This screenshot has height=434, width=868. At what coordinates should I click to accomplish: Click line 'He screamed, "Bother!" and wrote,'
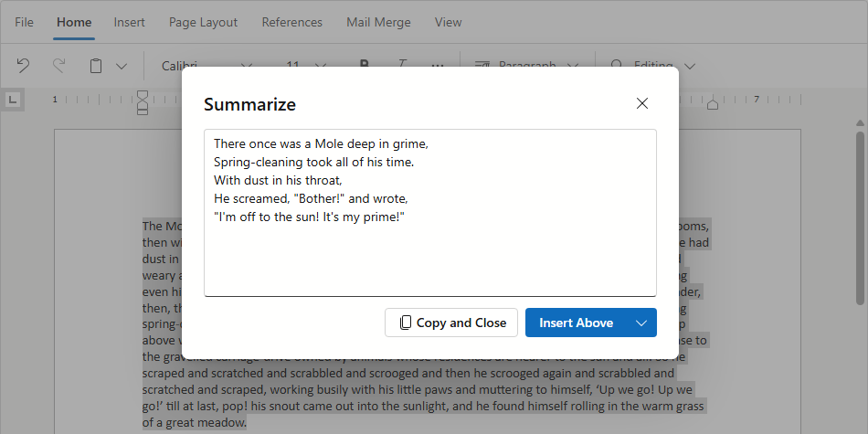tap(311, 199)
